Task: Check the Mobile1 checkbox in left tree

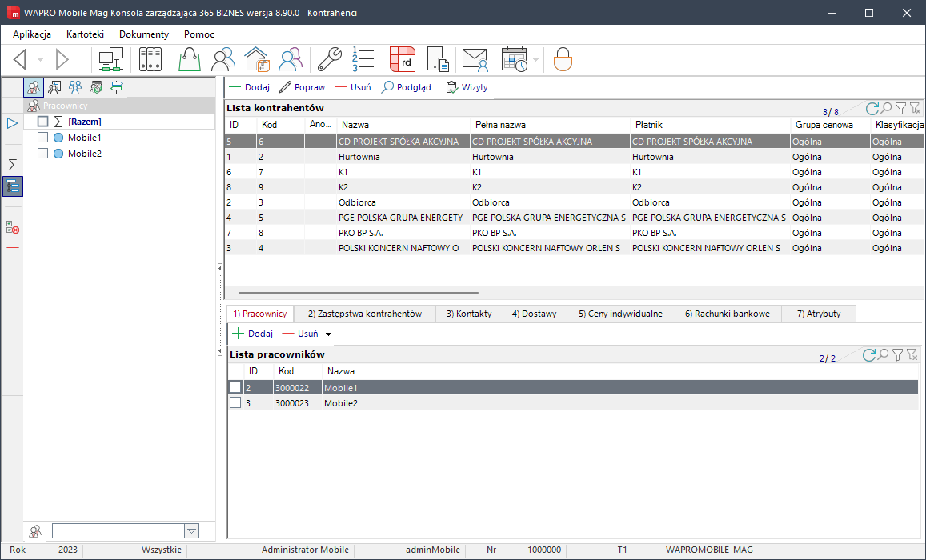Action: (x=42, y=138)
